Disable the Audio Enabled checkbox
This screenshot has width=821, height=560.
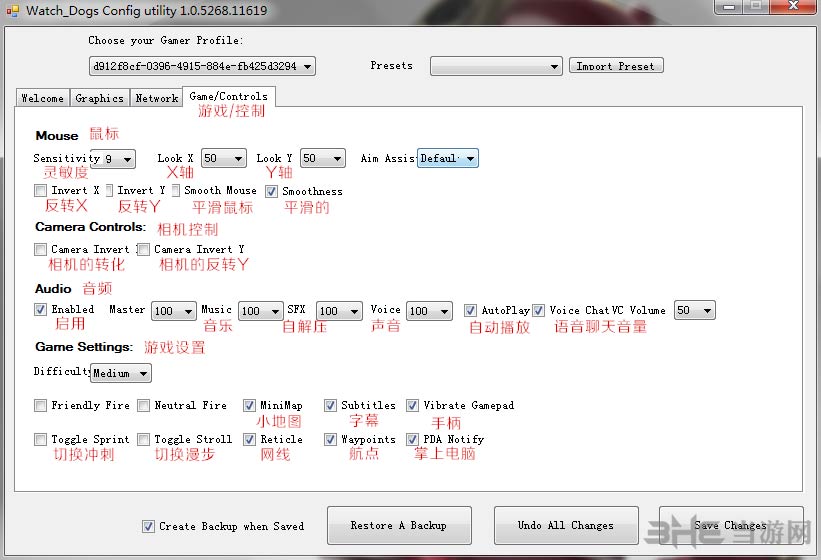tap(40, 309)
